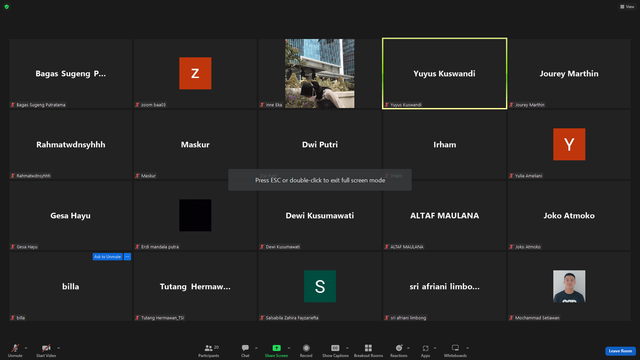Select the Jourey Marthin name in tile
Viewport: 640px width, 360px height.
(569, 74)
